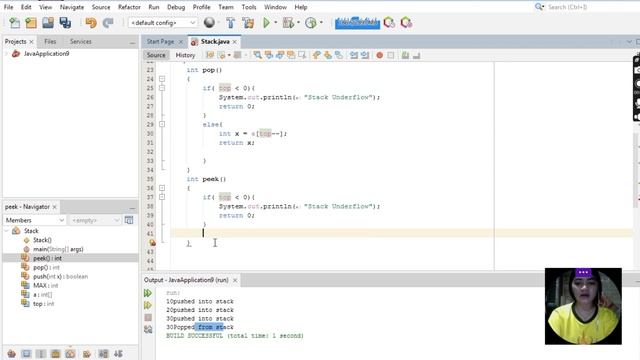Click the Navigator panel-view icon beside the filter
This screenshot has width=640, height=360.
point(129,220)
